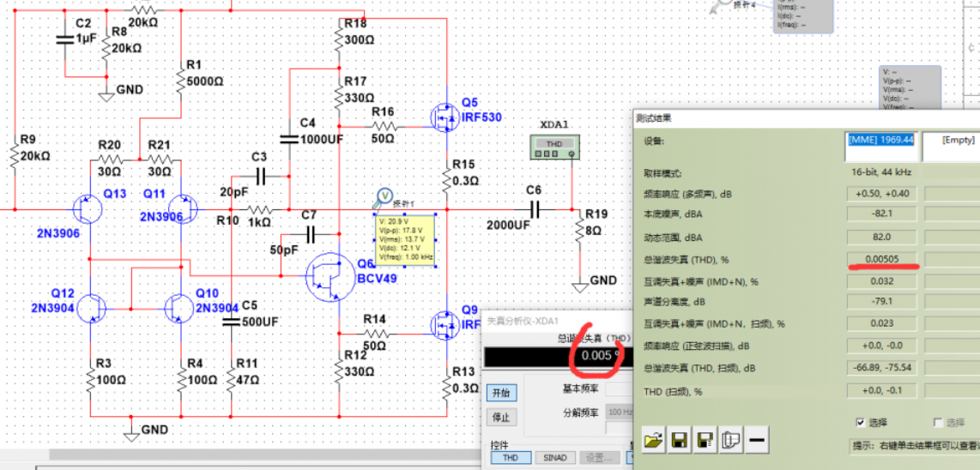Click the voltage probe icon on output node
980x470 pixels.
tap(384, 198)
